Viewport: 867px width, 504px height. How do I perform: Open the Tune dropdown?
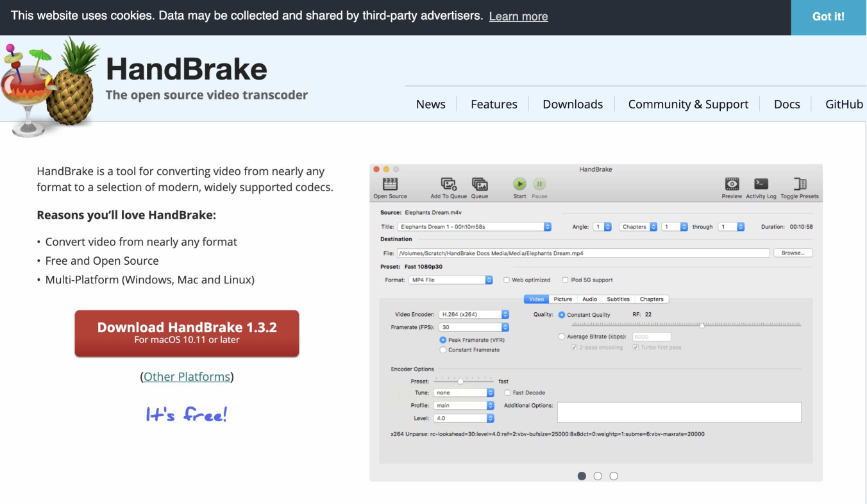point(464,393)
